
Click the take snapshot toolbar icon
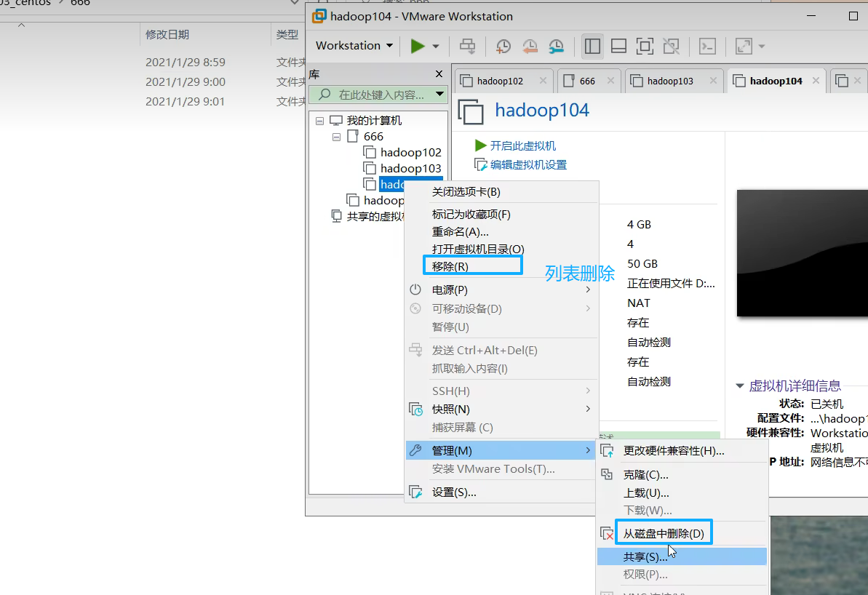click(503, 46)
